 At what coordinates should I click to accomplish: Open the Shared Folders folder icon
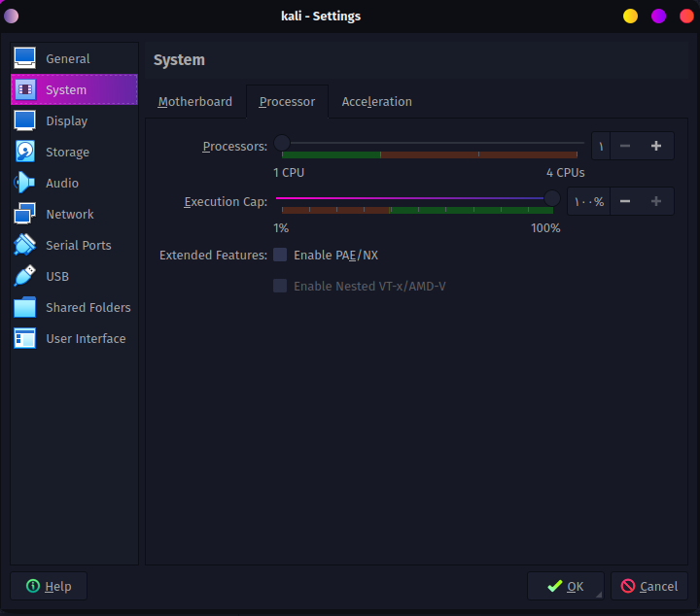tap(25, 307)
